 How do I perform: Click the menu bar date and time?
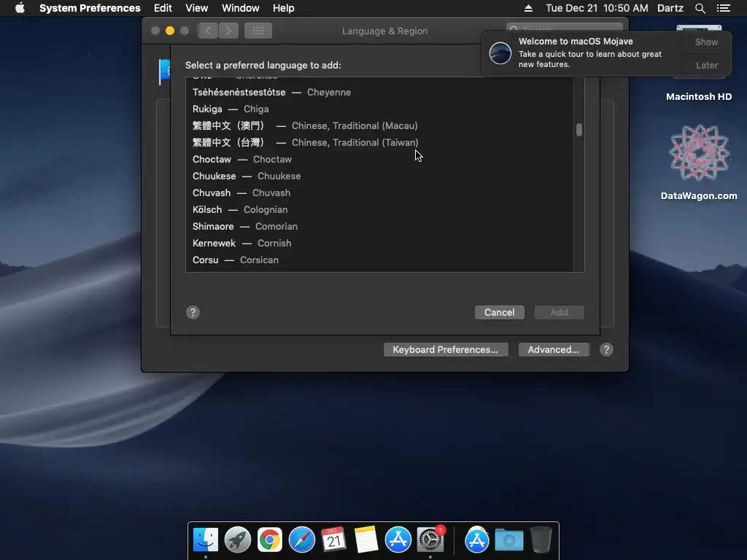597,8
